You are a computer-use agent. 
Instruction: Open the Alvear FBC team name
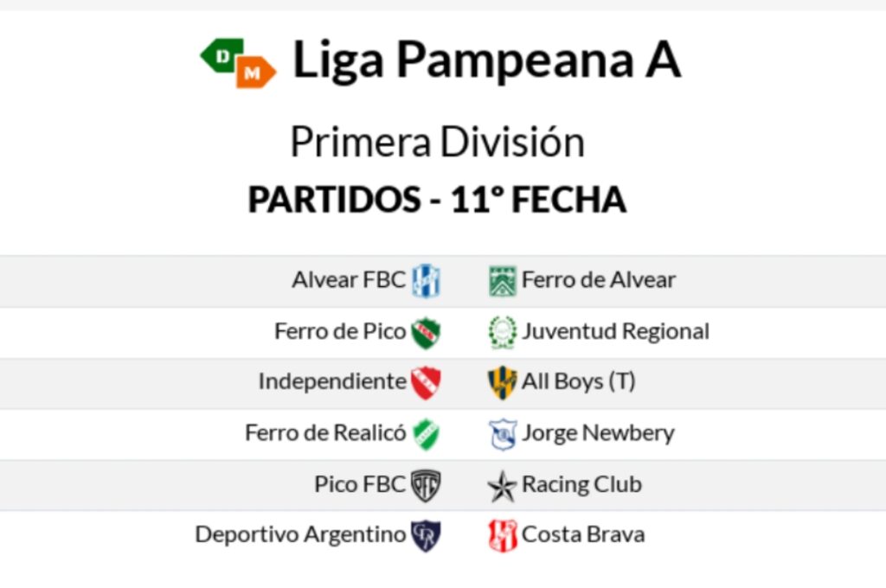pos(348,280)
